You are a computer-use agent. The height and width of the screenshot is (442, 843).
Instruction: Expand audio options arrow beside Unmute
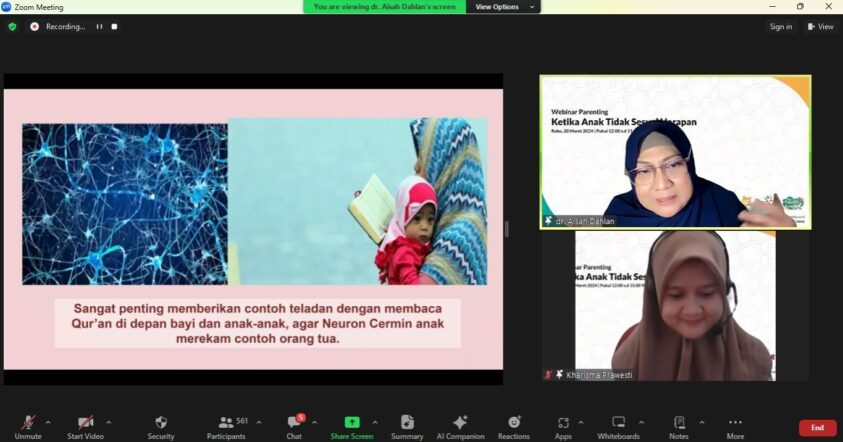[50, 421]
